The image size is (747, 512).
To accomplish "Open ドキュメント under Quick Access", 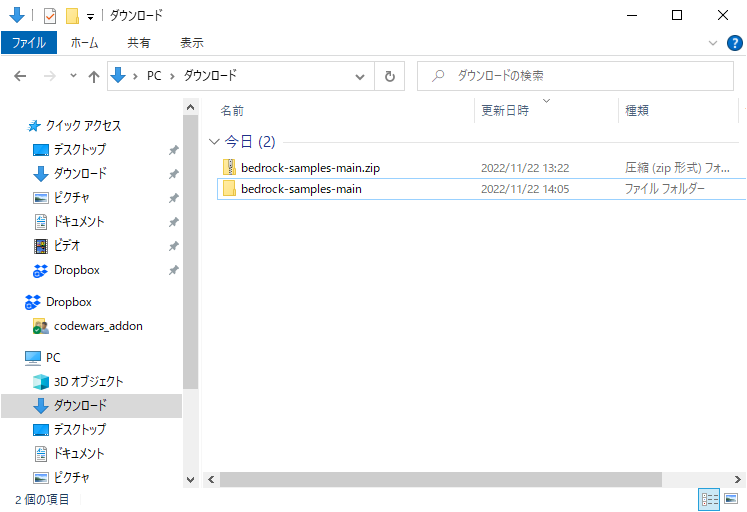I will [x=79, y=221].
